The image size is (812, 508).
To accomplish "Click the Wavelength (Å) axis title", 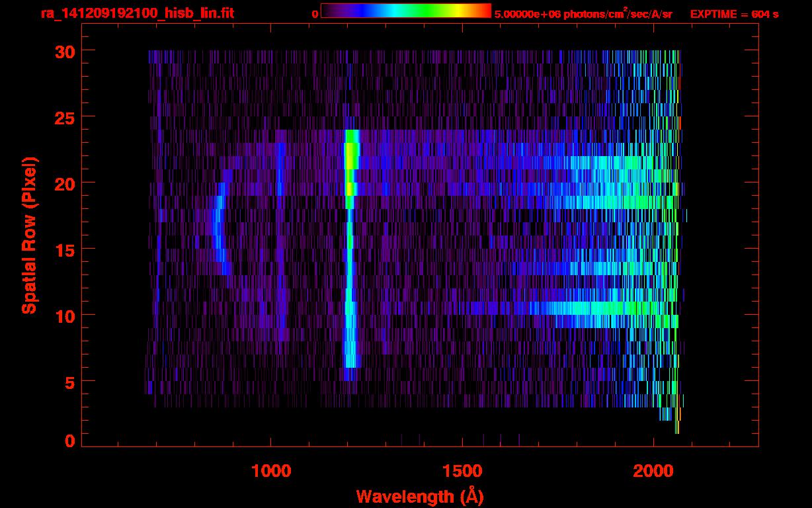I will 419,496.
